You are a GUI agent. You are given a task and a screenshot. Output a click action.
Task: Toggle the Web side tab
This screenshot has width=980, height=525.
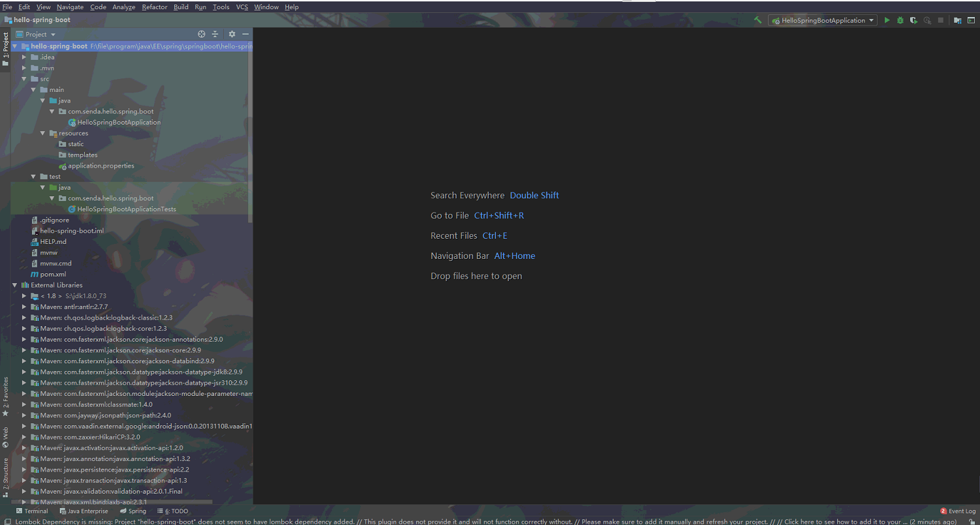(5, 437)
